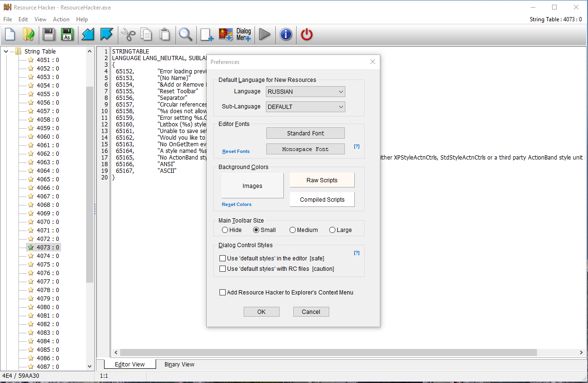Click the Save As toolbar icon
Viewport: 588px width, 383px height.
click(x=67, y=34)
